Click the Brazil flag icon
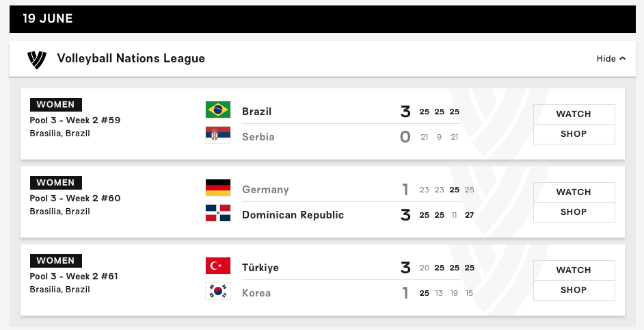The width and height of the screenshot is (644, 330). point(218,110)
